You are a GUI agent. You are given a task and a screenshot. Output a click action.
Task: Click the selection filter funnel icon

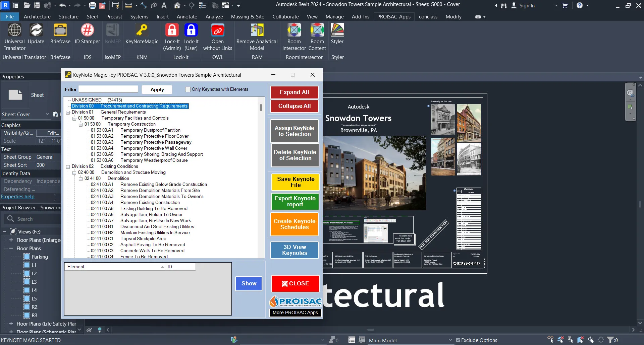(611, 340)
